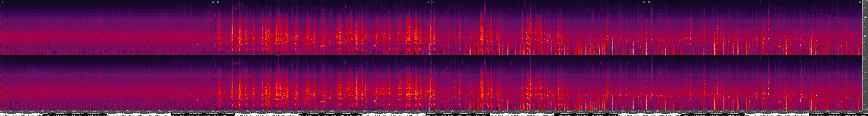Click 100 Hz on upper channel scale
The width and height of the screenshot is (868, 116).
865,36
